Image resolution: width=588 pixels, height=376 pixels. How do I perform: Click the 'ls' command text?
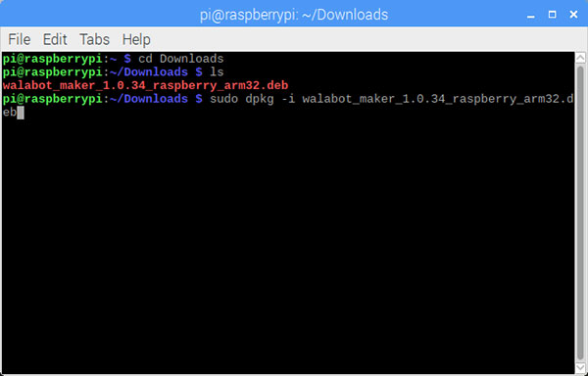(x=217, y=71)
